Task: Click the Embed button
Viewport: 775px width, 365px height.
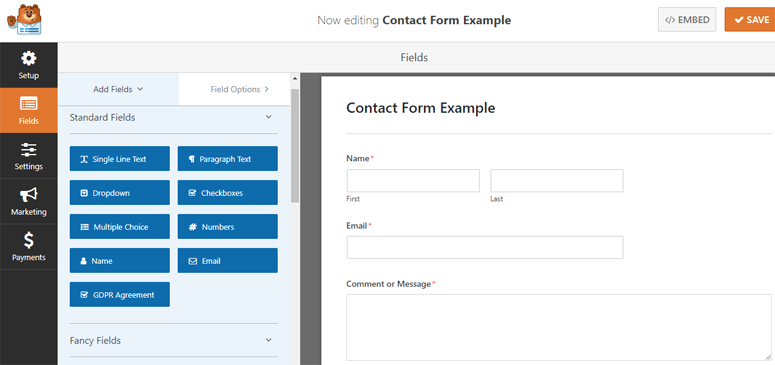Action: tap(687, 20)
